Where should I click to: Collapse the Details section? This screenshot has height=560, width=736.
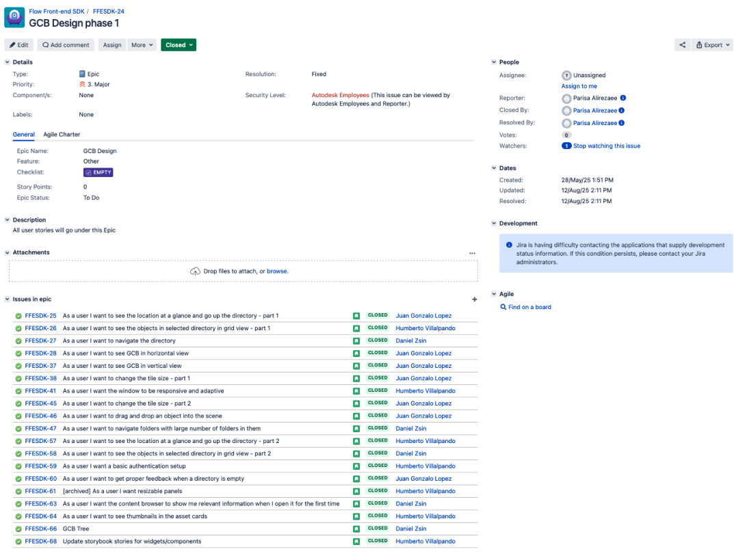8,62
